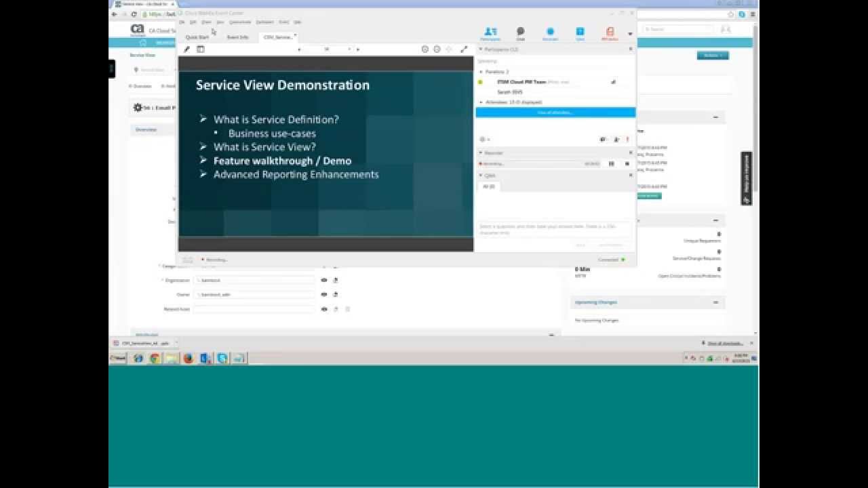Stop the recording in Recorder panel

(627, 163)
